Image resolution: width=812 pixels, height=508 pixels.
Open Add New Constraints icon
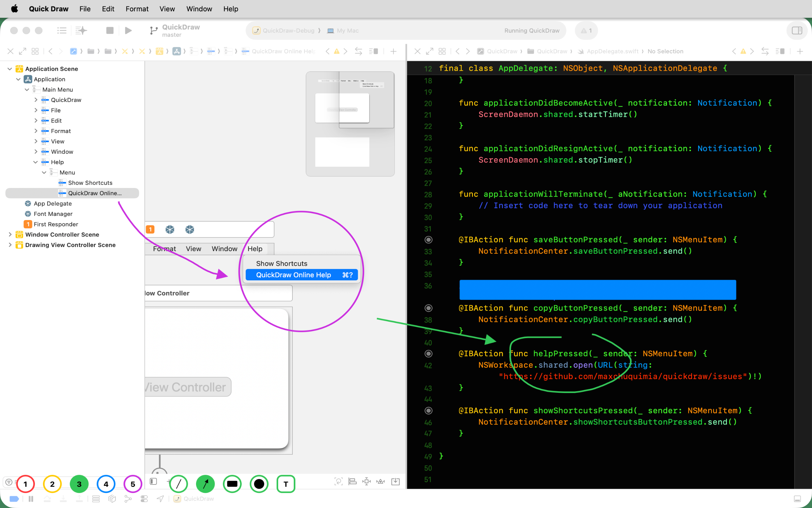366,481
